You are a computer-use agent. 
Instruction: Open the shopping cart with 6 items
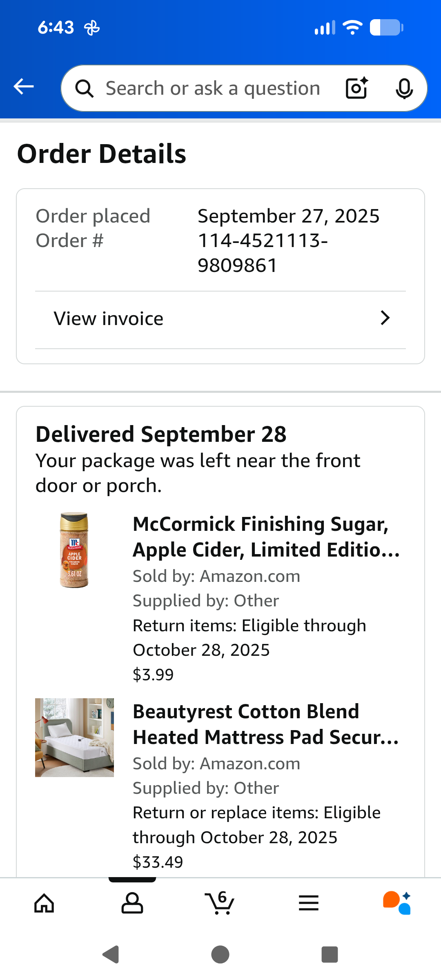click(220, 903)
